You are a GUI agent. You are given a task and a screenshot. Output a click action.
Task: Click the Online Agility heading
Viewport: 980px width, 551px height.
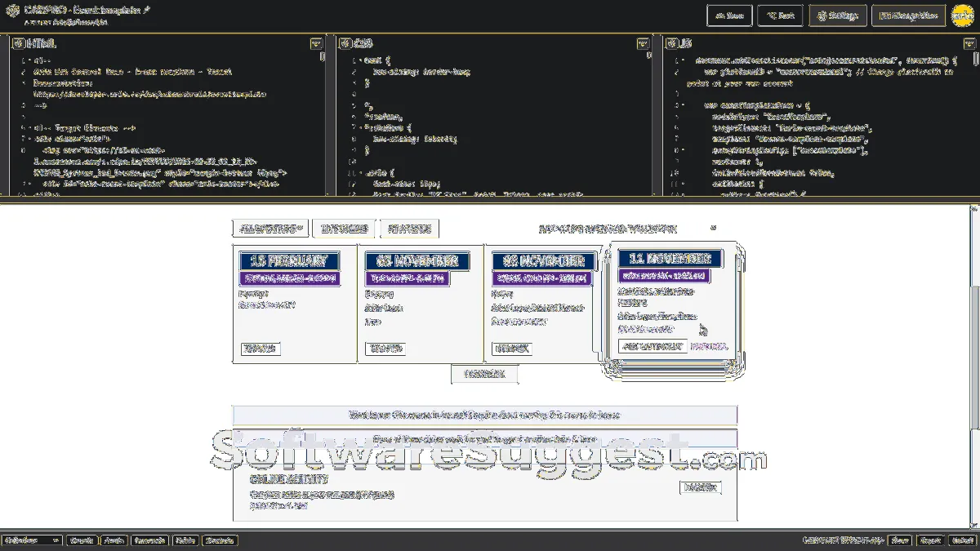pos(289,479)
